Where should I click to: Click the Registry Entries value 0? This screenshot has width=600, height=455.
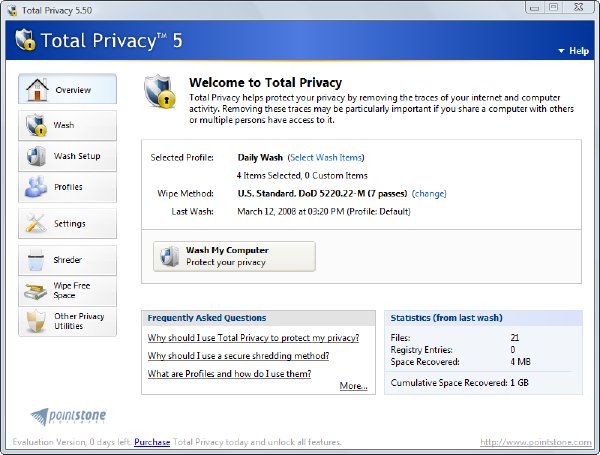(513, 350)
